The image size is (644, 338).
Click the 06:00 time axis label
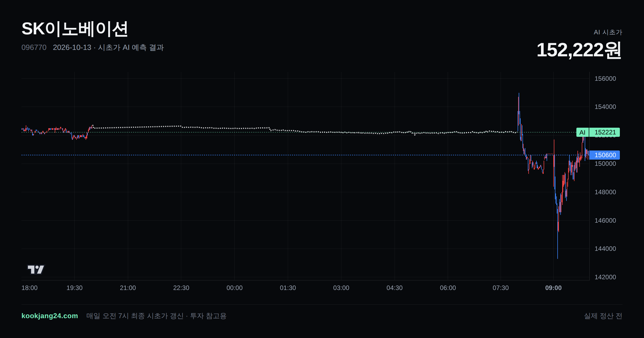coord(448,288)
